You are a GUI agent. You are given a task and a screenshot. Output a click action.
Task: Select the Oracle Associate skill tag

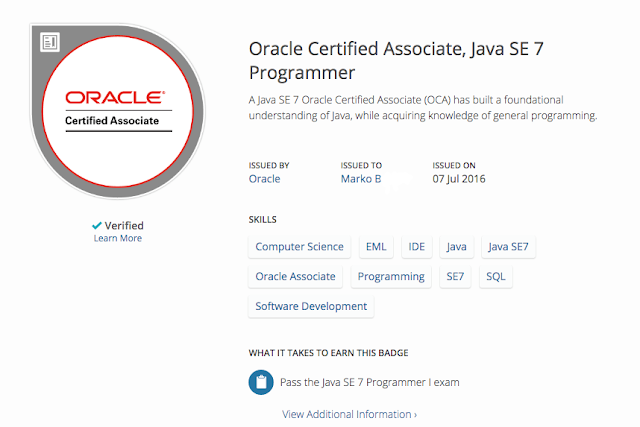pos(295,276)
